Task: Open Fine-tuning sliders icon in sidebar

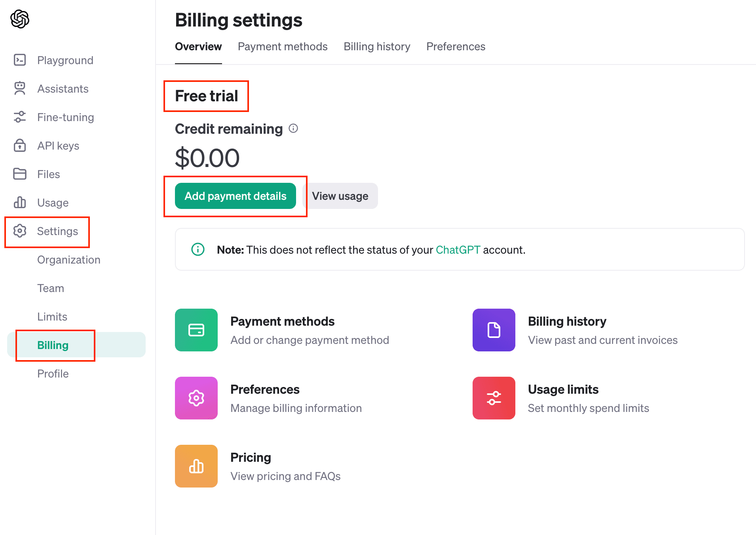Action: coord(20,117)
